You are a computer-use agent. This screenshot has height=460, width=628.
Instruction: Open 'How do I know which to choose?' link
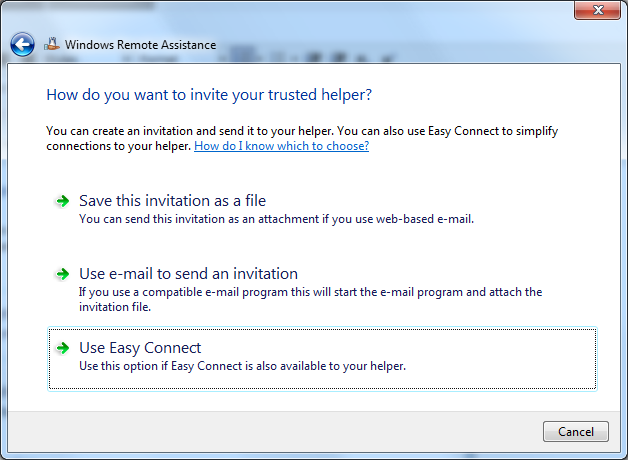click(x=282, y=146)
